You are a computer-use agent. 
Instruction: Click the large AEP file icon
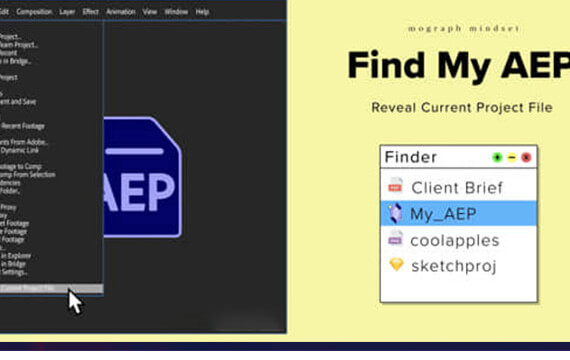[142, 177]
